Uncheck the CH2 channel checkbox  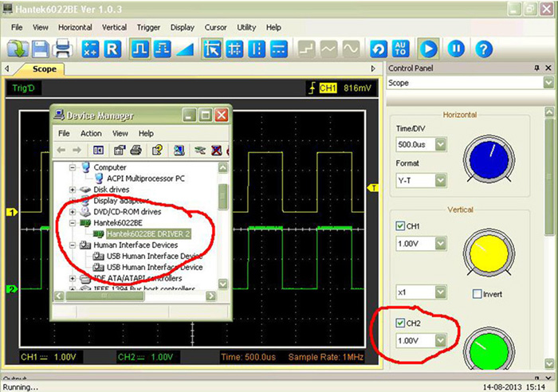[x=400, y=323]
